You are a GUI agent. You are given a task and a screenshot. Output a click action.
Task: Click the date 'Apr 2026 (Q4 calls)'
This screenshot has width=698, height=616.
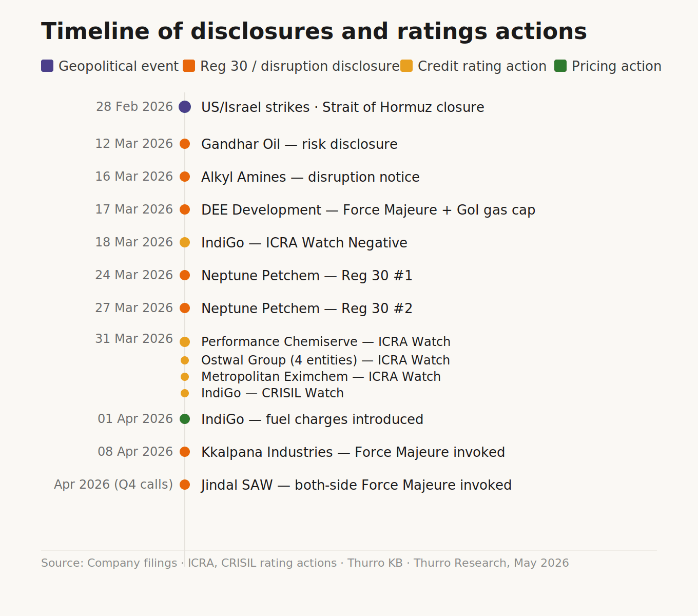113,485
